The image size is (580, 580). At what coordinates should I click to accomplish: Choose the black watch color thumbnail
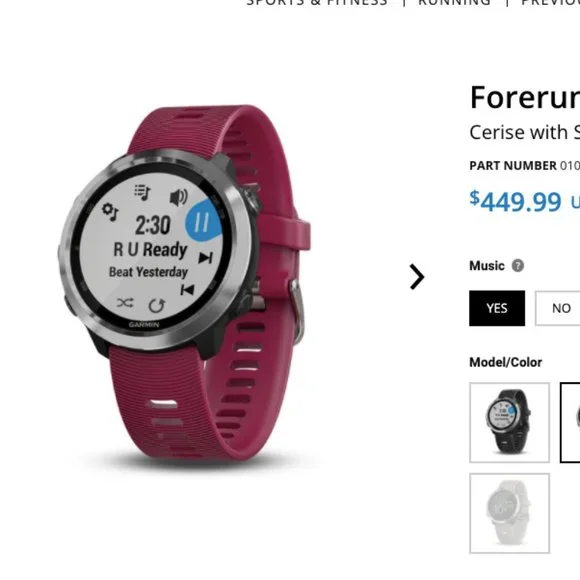(x=509, y=422)
